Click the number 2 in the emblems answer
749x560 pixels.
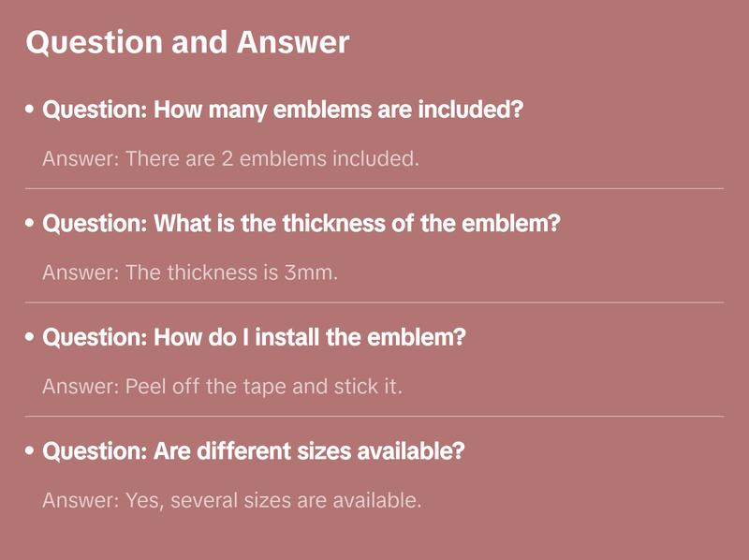point(227,158)
